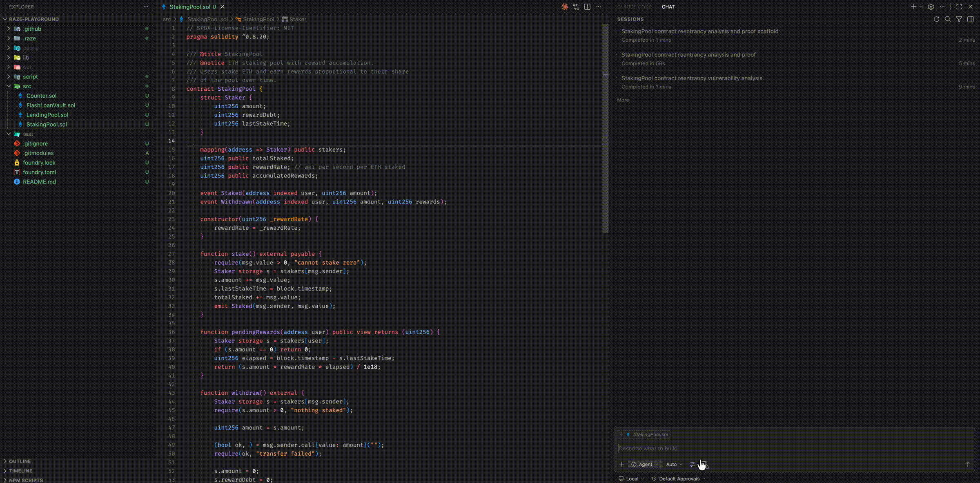Image resolution: width=980 pixels, height=483 pixels.
Task: Open chat settings gear icon
Action: click(931, 7)
